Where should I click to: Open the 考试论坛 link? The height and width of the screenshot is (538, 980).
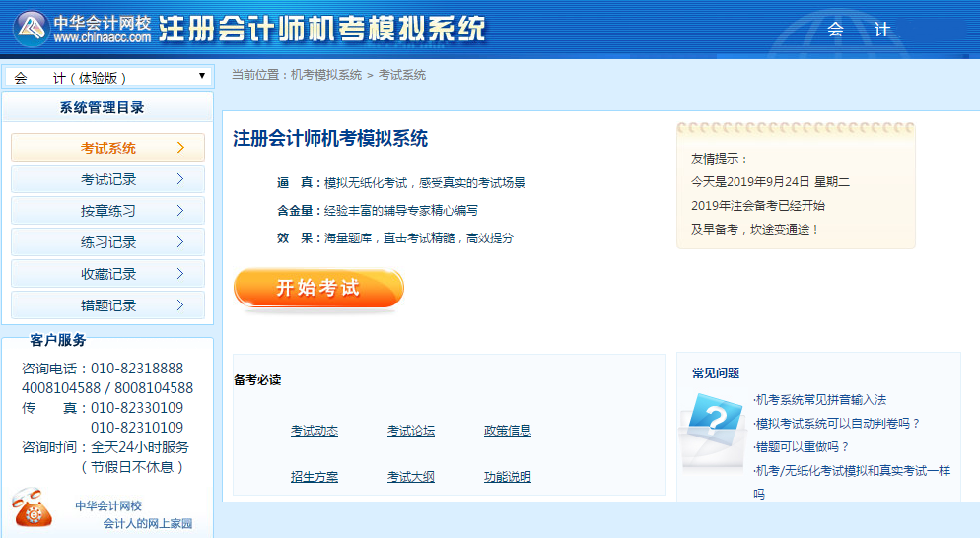(x=410, y=431)
